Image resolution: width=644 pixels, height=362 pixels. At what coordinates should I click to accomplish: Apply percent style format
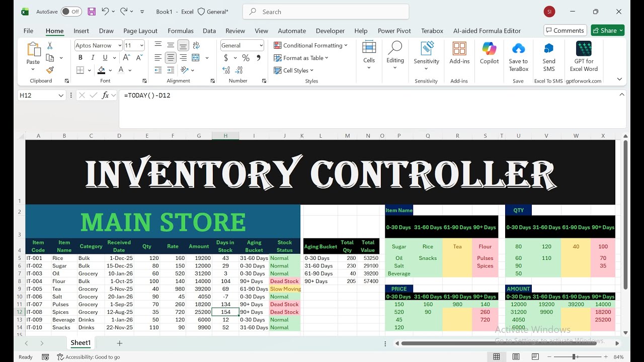[x=246, y=58]
